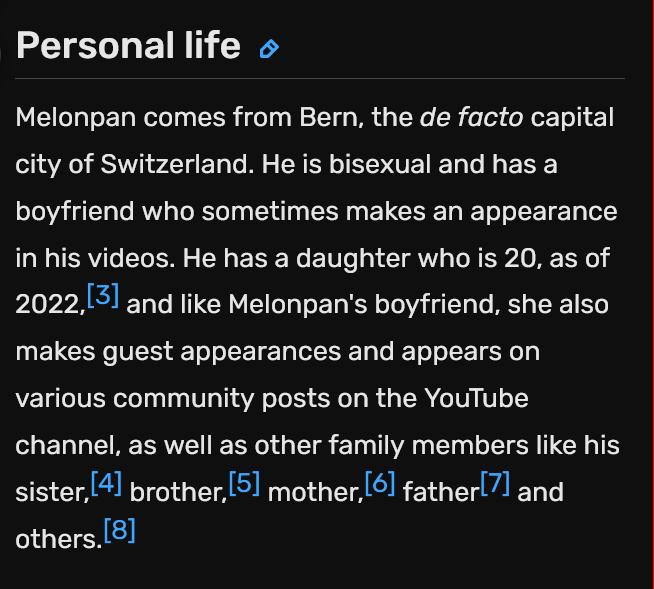Click the edit pencil icon beside Personal life

pyautogui.click(x=268, y=48)
